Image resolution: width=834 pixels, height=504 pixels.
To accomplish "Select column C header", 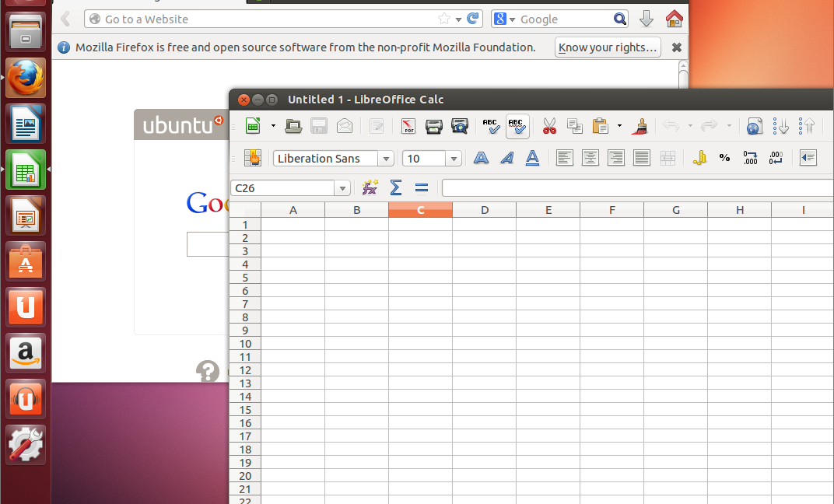I will [420, 210].
